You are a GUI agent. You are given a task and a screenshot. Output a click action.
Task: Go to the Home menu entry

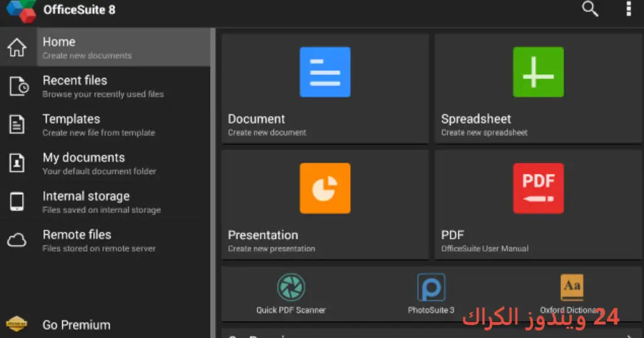point(105,47)
